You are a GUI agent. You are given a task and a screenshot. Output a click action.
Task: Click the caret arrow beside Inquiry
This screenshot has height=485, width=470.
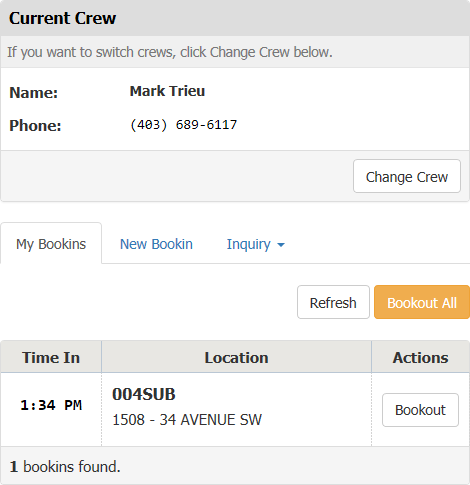[x=281, y=245]
